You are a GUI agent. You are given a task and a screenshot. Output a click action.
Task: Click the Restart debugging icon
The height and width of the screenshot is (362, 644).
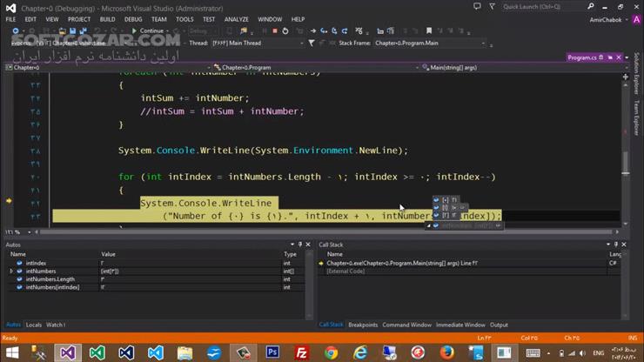click(x=285, y=30)
